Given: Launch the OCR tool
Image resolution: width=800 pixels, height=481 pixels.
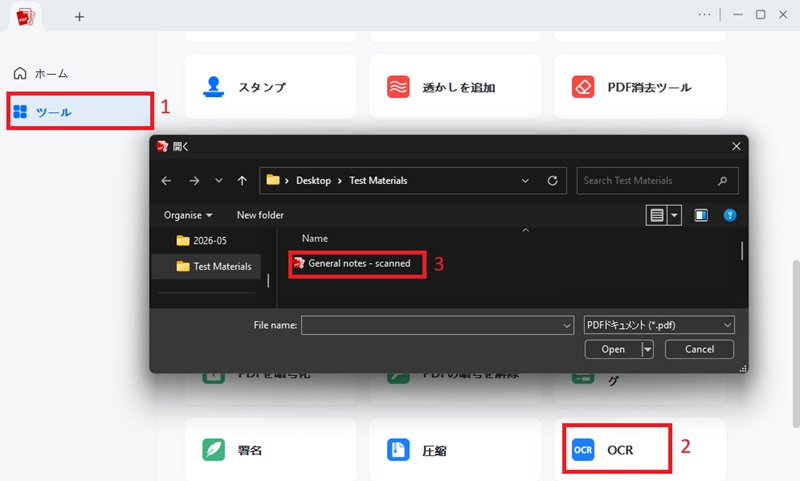Looking at the screenshot, I should pos(640,450).
